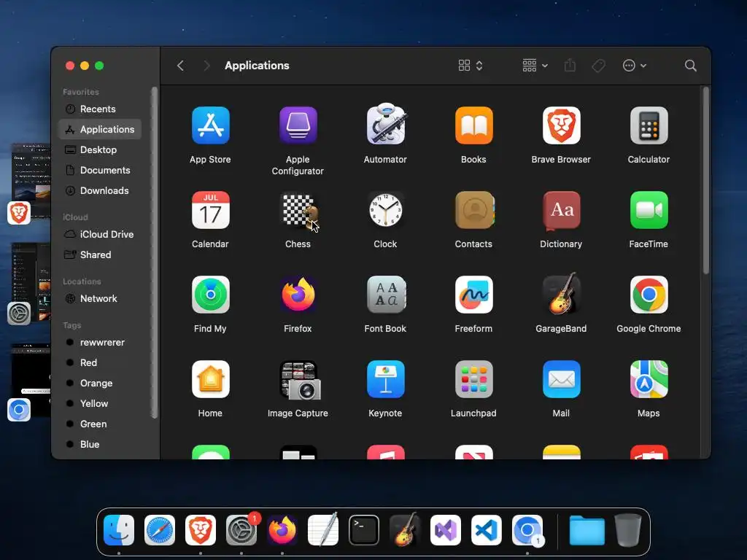
Task: Click the sidebar vertical scrollbar
Action: point(154,253)
